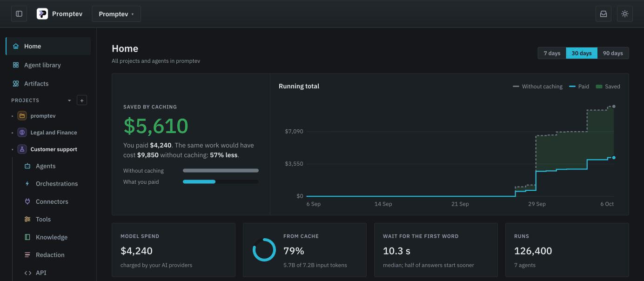Toggle the Without caching legend entry
644x281 pixels.
[537, 87]
